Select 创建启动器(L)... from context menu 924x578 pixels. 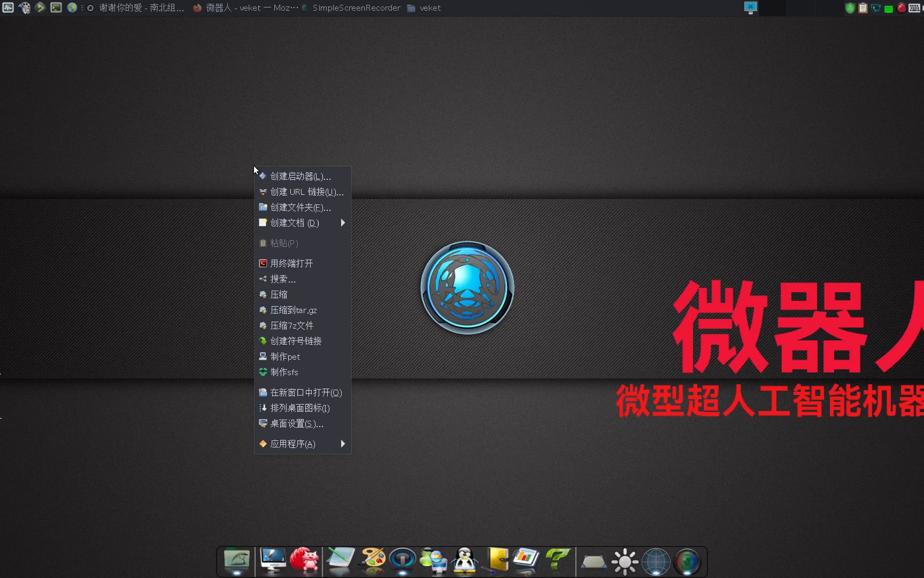pos(303,176)
